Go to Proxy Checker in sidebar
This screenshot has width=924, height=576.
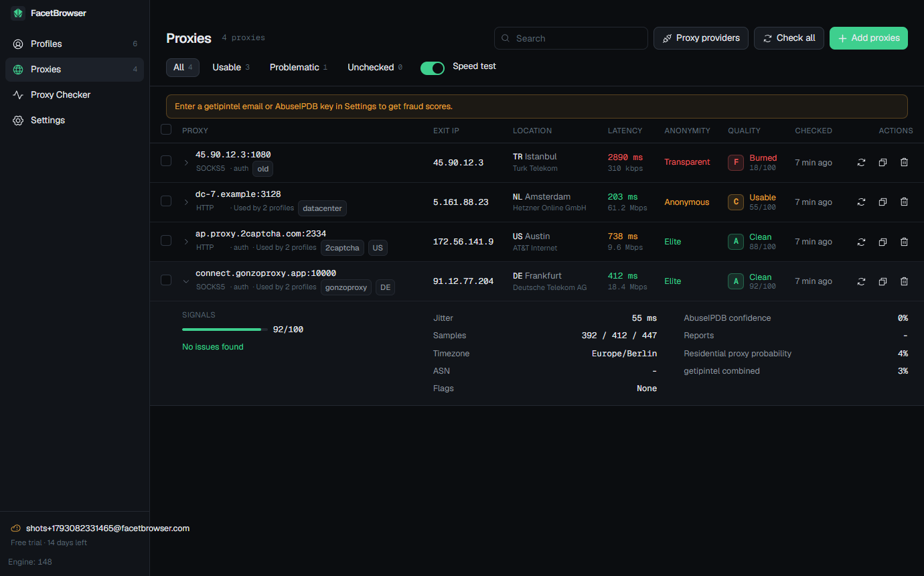tap(74, 95)
